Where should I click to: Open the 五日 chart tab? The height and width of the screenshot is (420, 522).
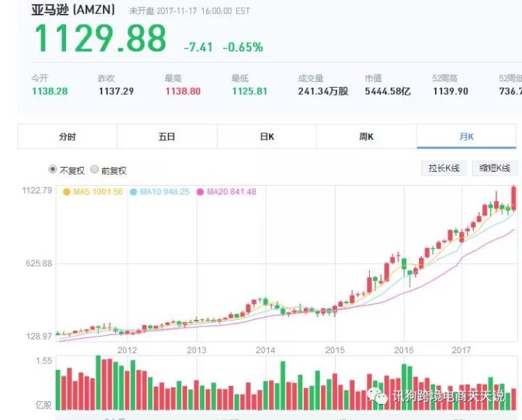coord(167,136)
